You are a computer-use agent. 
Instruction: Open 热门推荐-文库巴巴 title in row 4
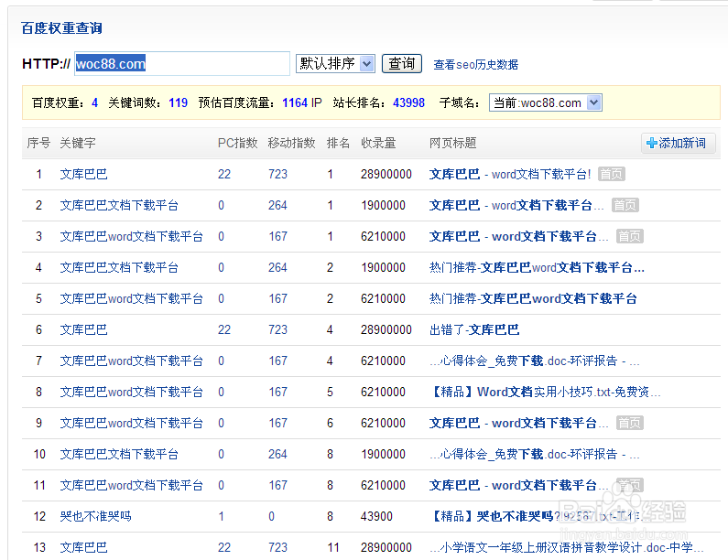[537, 267]
